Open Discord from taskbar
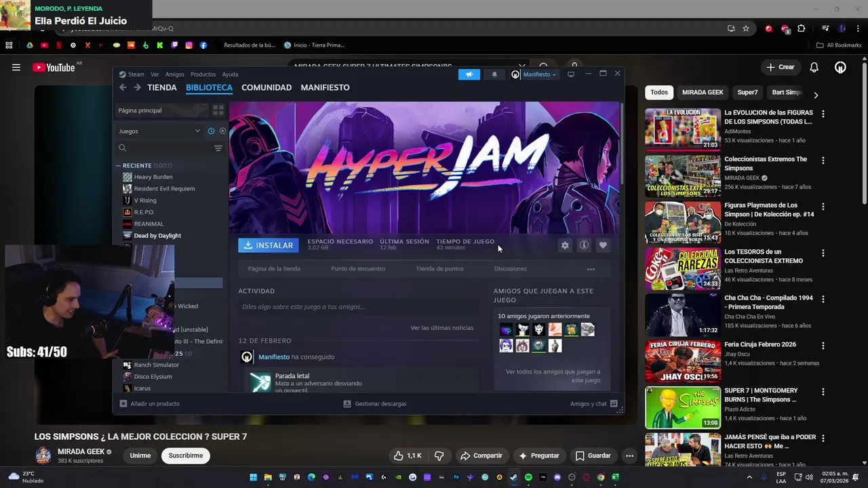868x488 pixels. [x=557, y=477]
